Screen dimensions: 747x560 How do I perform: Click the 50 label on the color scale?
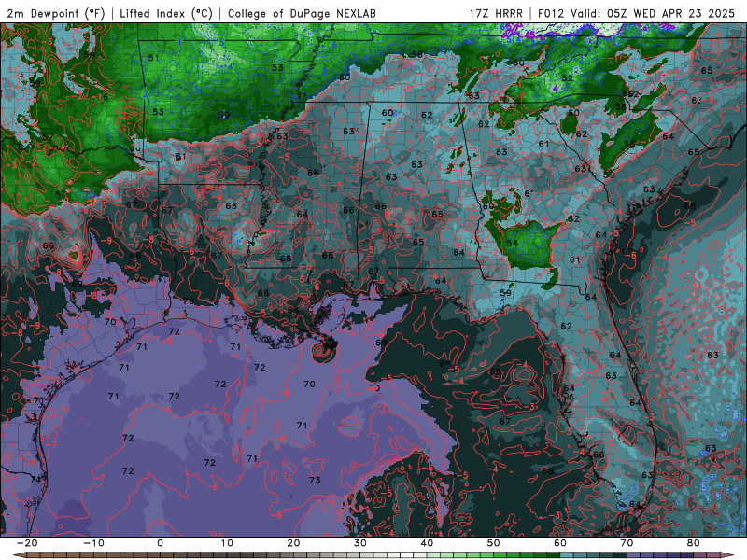pos(494,543)
